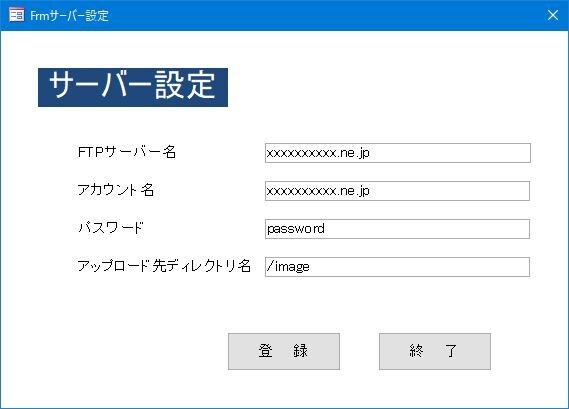Screen dimensions: 569x409
Task: Focus the アカウント名 text box
Action: click(x=397, y=191)
